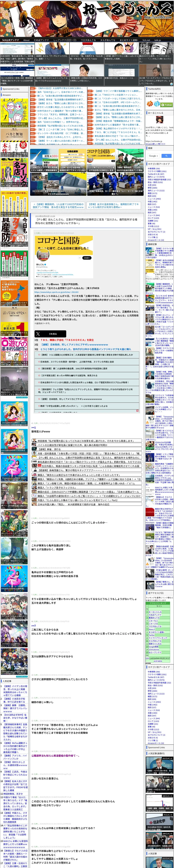The width and height of the screenshot is (174, 868).
Task: Open the Amazonセール (10) category link
Action: click(x=156, y=240)
